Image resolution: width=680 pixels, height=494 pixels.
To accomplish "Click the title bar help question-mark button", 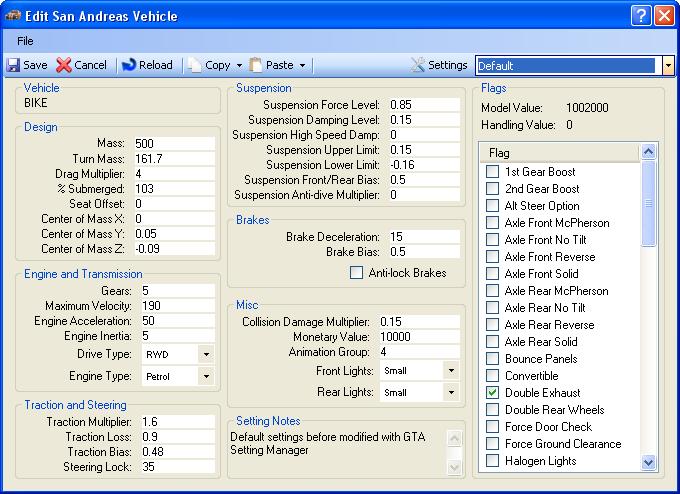I will (641, 16).
